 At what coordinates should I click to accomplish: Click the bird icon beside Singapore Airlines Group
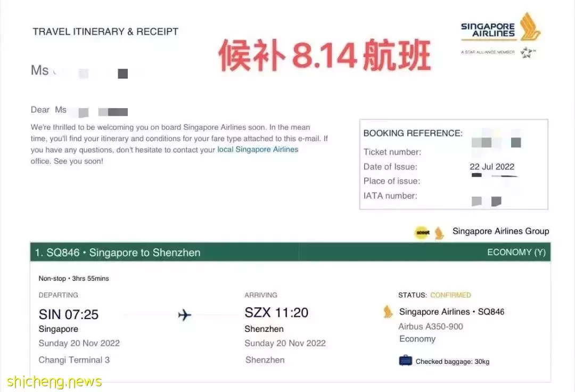click(x=439, y=233)
